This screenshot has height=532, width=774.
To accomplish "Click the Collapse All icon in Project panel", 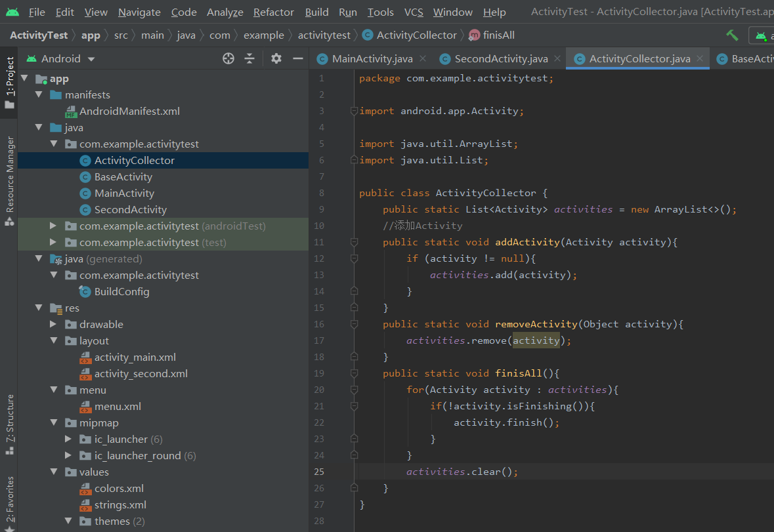I will click(249, 58).
